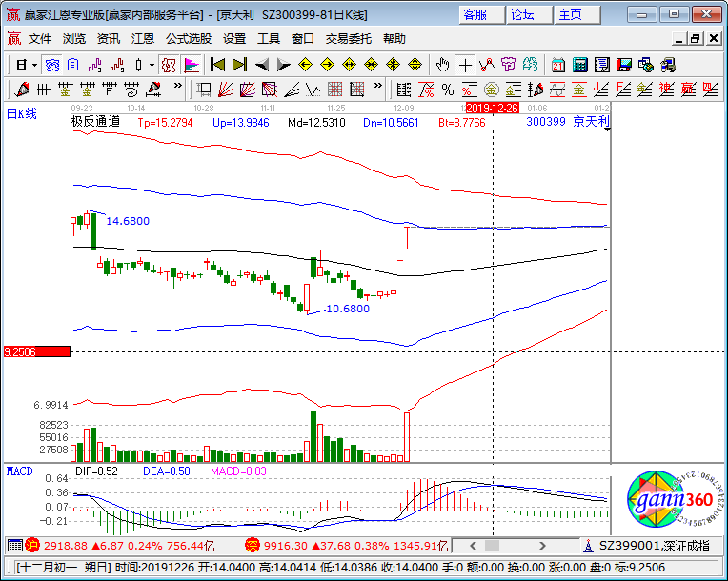The image size is (728, 581).
Task: Select the Gann square grid tool
Action: (335, 90)
